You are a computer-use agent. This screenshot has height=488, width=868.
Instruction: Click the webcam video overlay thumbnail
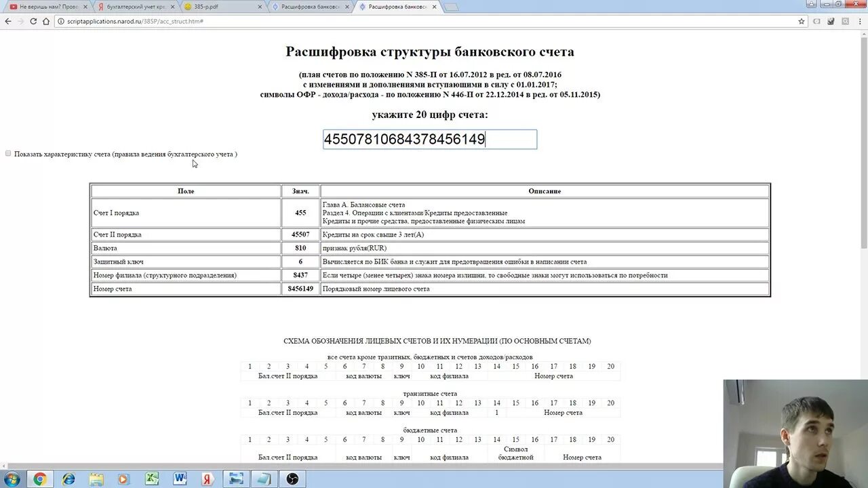(795, 434)
